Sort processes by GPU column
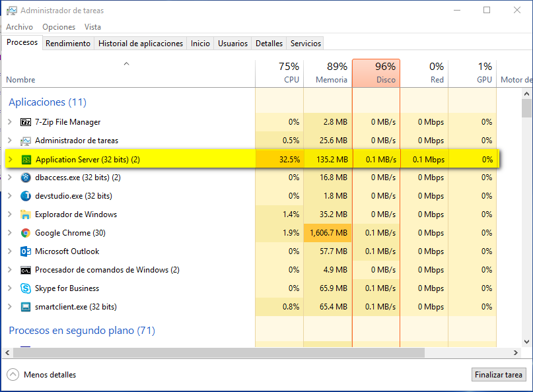 click(x=472, y=73)
